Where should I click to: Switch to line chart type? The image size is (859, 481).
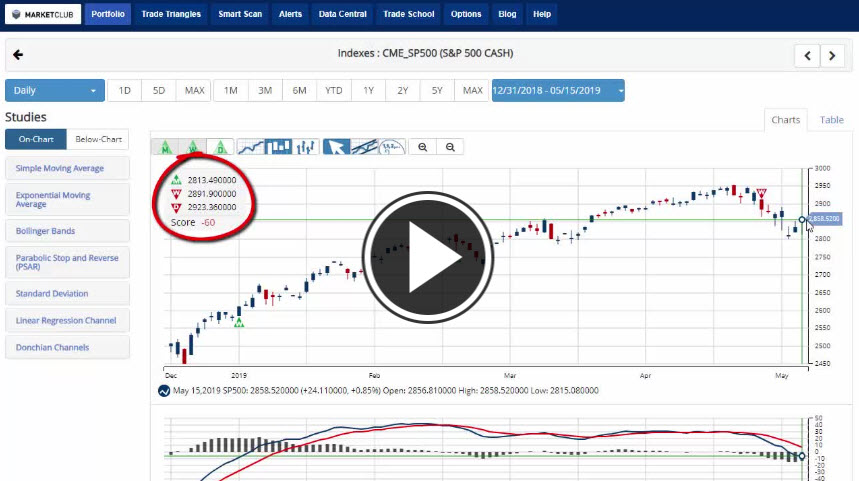click(x=251, y=147)
